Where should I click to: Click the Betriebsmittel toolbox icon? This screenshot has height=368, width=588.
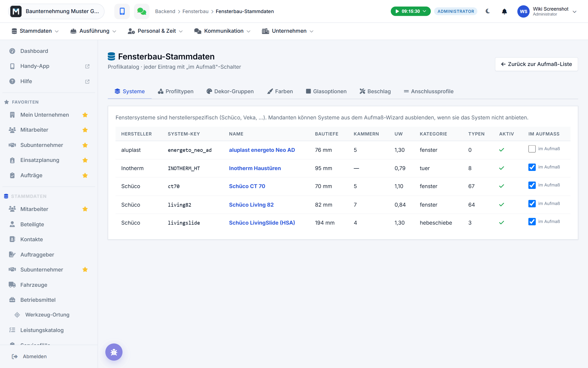12,300
